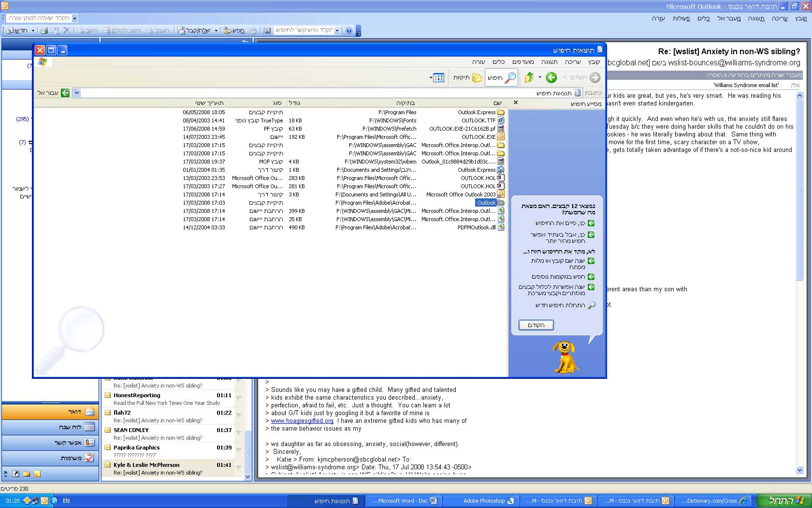The height and width of the screenshot is (508, 812).
Task: Click the Shortcuts icon in navigation pane bottom
Action: [16, 474]
